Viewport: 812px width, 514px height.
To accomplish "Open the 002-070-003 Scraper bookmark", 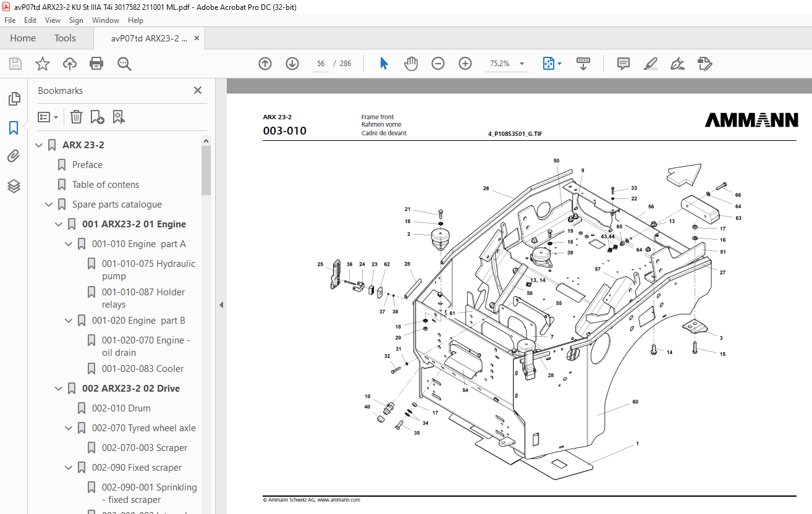I will click(145, 448).
